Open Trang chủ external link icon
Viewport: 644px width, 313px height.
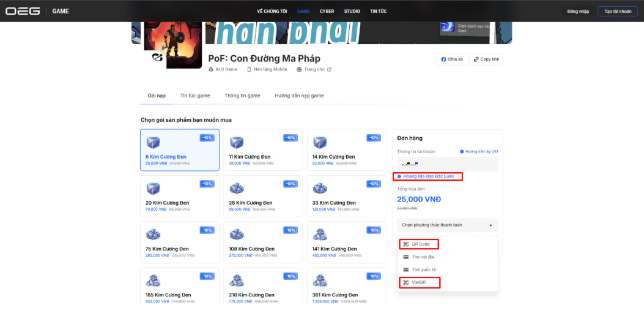pyautogui.click(x=329, y=69)
